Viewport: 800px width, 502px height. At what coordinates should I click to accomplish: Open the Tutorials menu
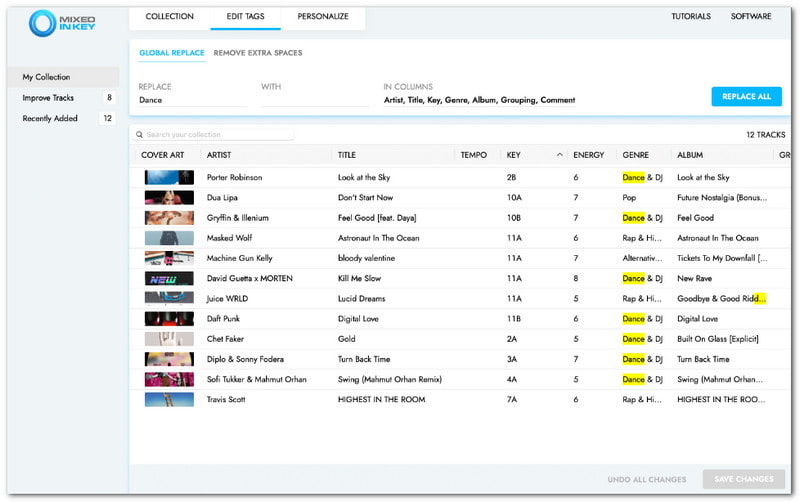tap(691, 16)
